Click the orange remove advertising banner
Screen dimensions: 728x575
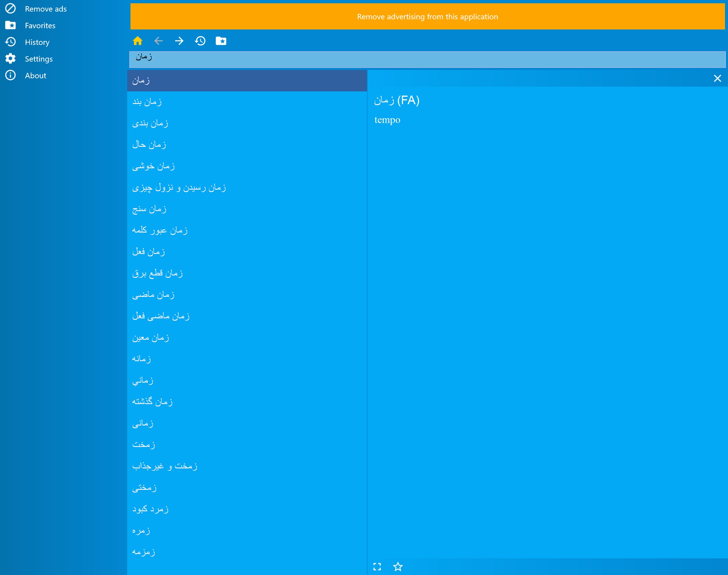click(x=427, y=16)
